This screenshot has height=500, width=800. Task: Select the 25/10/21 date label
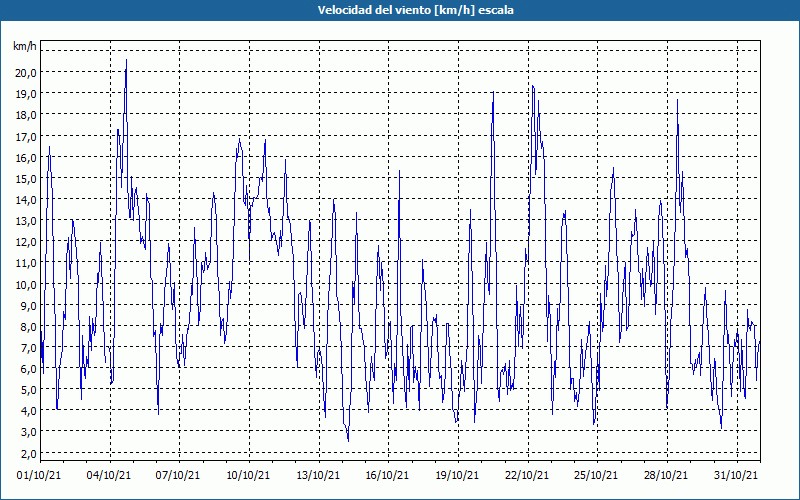click(596, 475)
